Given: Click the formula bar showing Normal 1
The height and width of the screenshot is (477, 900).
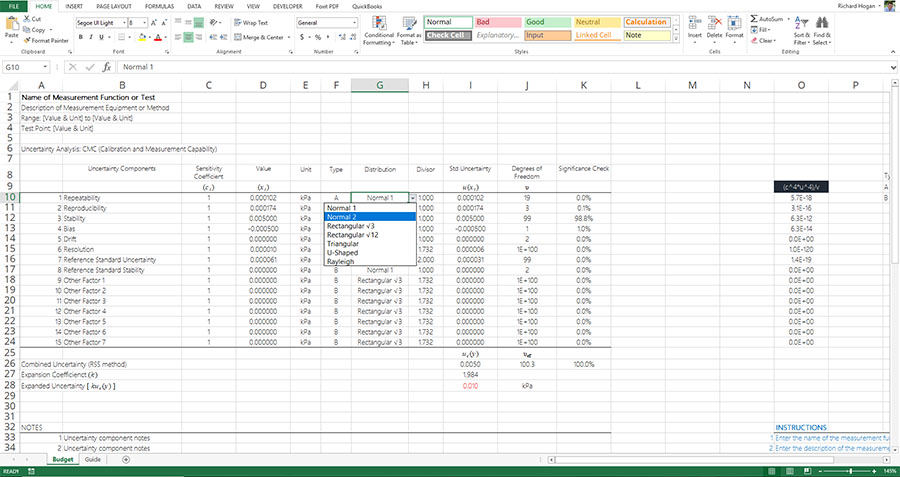Looking at the screenshot, I should (x=505, y=67).
